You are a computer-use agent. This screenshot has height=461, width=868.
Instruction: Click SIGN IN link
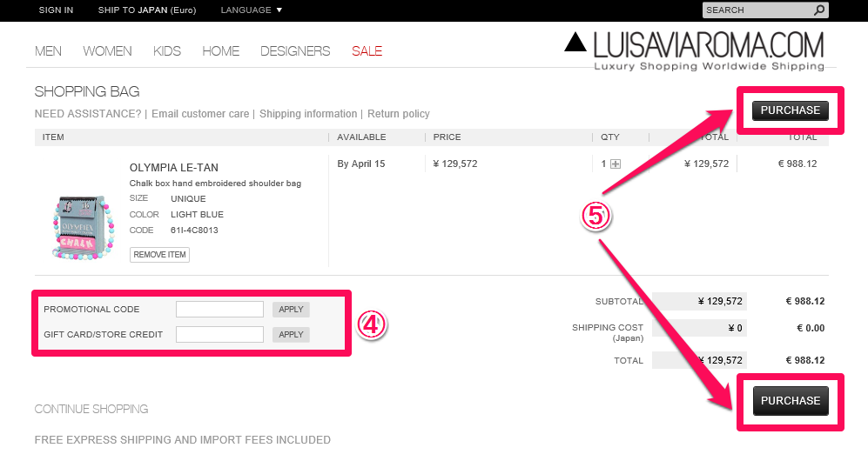point(56,10)
